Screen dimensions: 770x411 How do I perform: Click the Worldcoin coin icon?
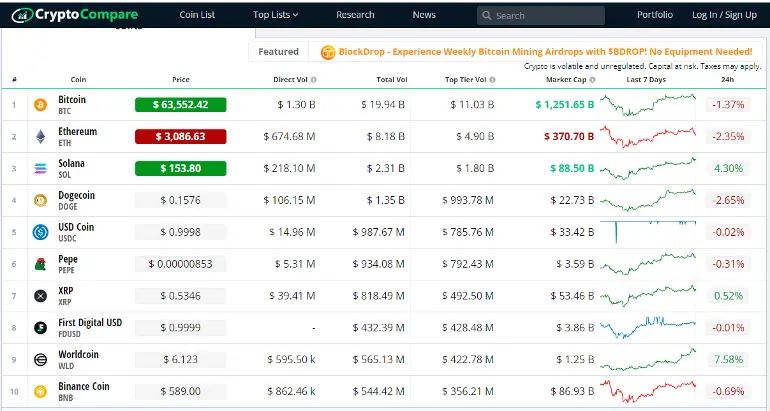[41, 360]
